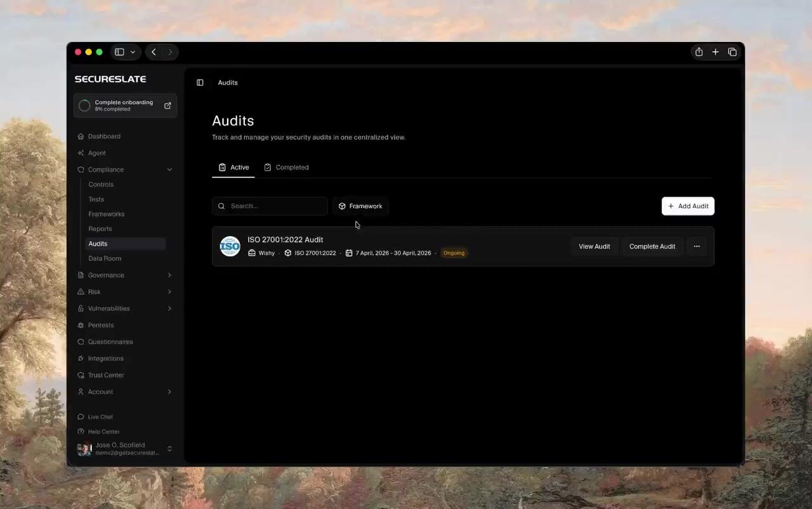Click the Integrations plug icon
The image size is (812, 509).
click(x=81, y=359)
